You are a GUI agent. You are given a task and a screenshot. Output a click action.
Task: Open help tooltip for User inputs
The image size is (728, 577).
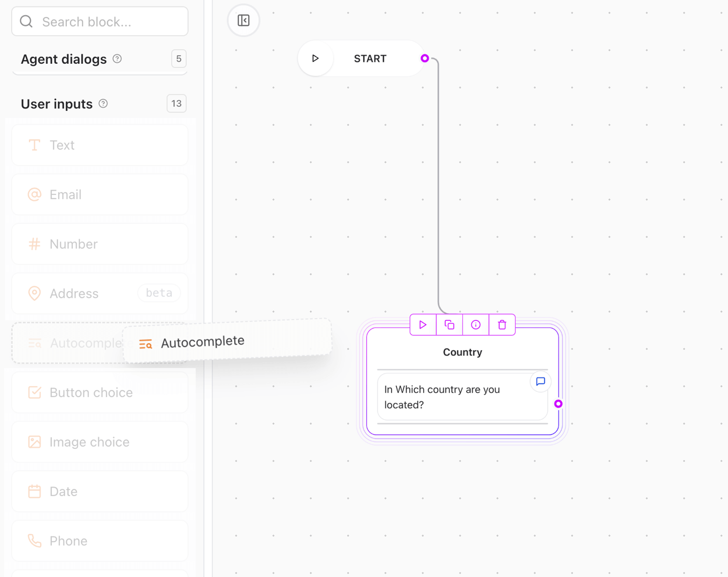point(103,103)
